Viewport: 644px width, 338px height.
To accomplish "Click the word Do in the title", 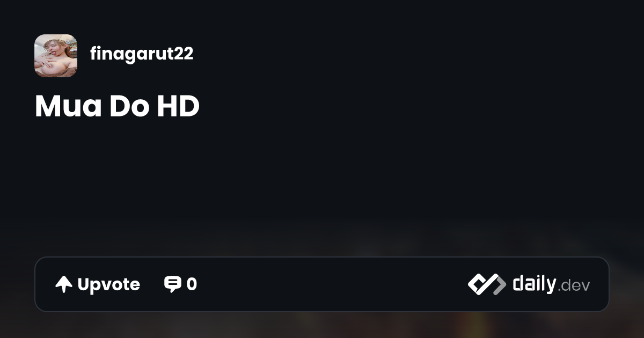I will pos(130,107).
